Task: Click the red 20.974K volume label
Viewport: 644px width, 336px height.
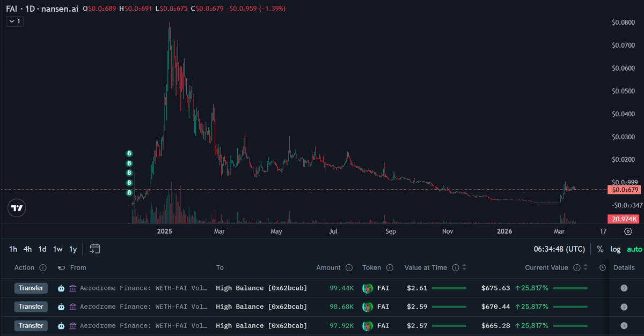Action: (624, 219)
